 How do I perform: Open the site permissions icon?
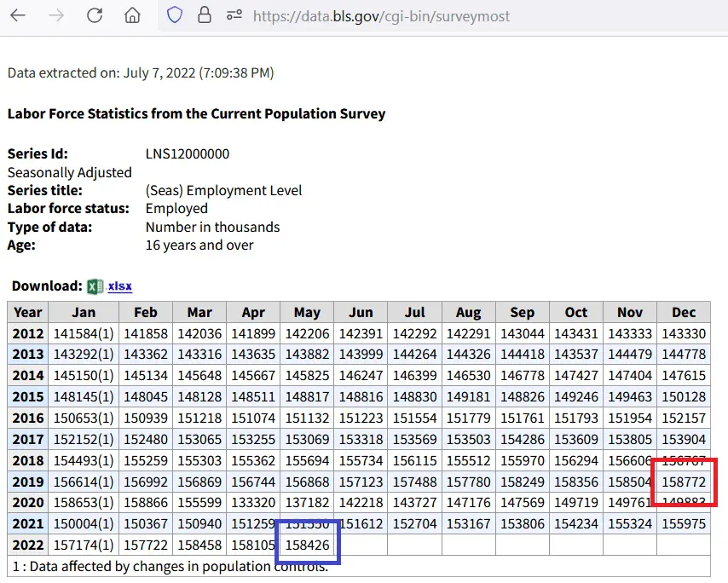pyautogui.click(x=234, y=15)
